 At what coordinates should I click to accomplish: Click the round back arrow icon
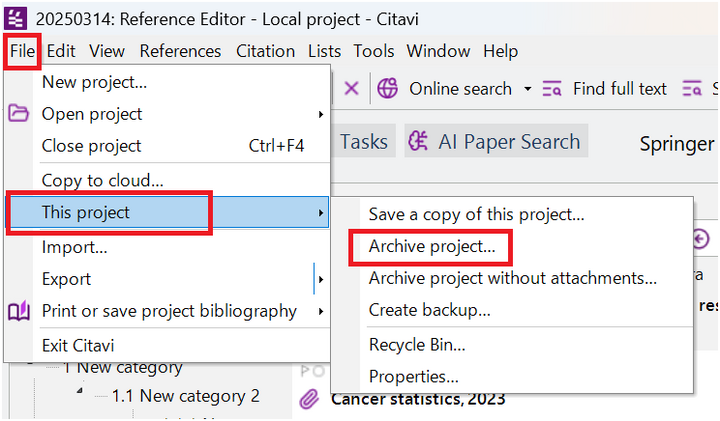coord(701,239)
